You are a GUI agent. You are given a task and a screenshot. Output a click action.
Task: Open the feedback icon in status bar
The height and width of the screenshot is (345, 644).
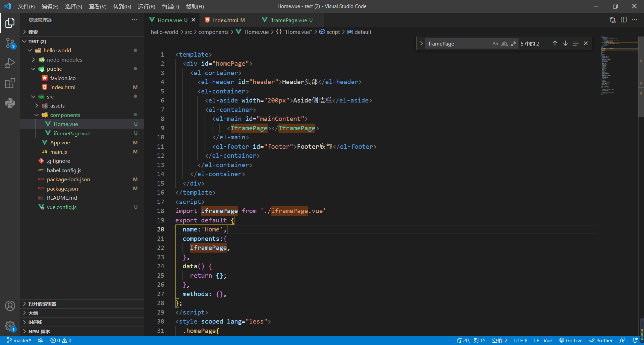[622, 340]
